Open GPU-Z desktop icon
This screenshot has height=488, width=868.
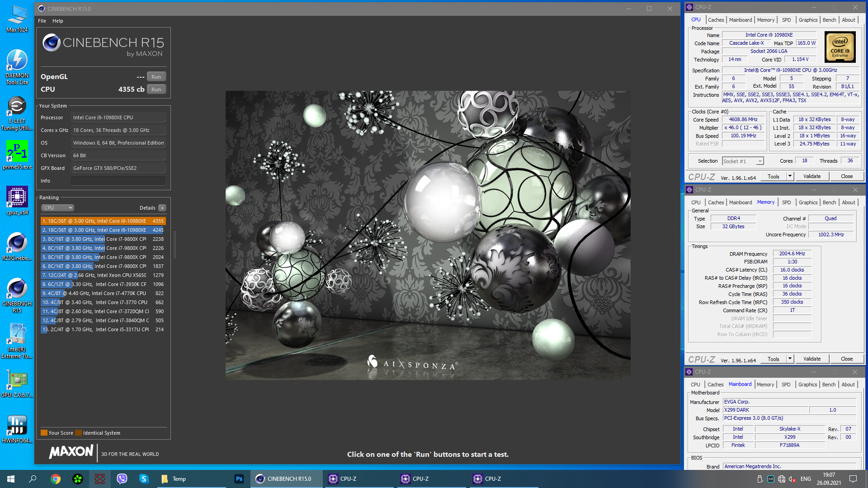pyautogui.click(x=17, y=383)
